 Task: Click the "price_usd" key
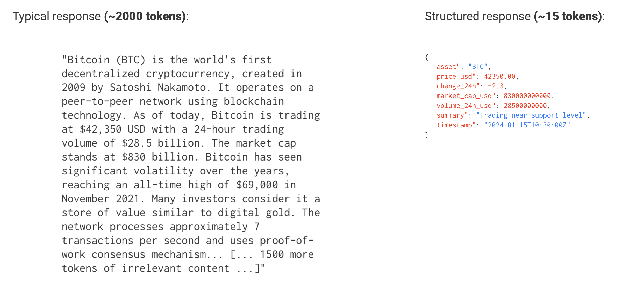click(454, 77)
